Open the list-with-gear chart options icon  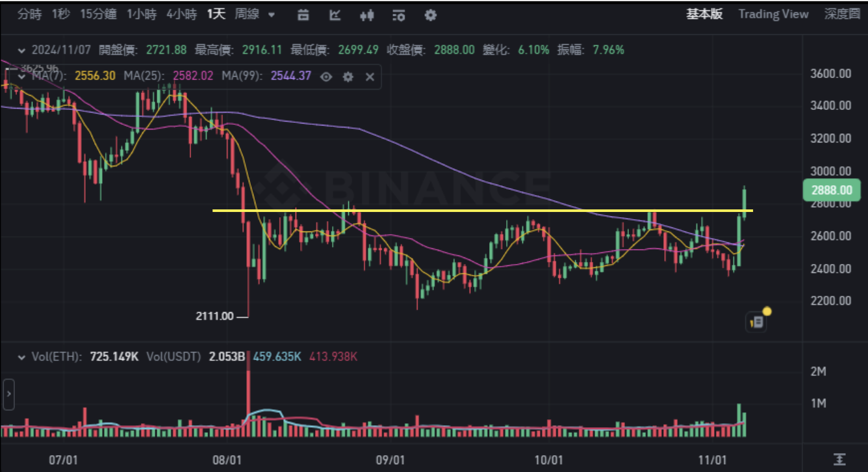pyautogui.click(x=399, y=15)
